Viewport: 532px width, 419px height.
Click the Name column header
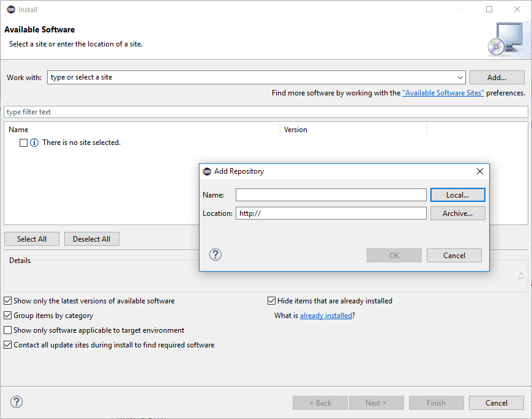click(19, 130)
